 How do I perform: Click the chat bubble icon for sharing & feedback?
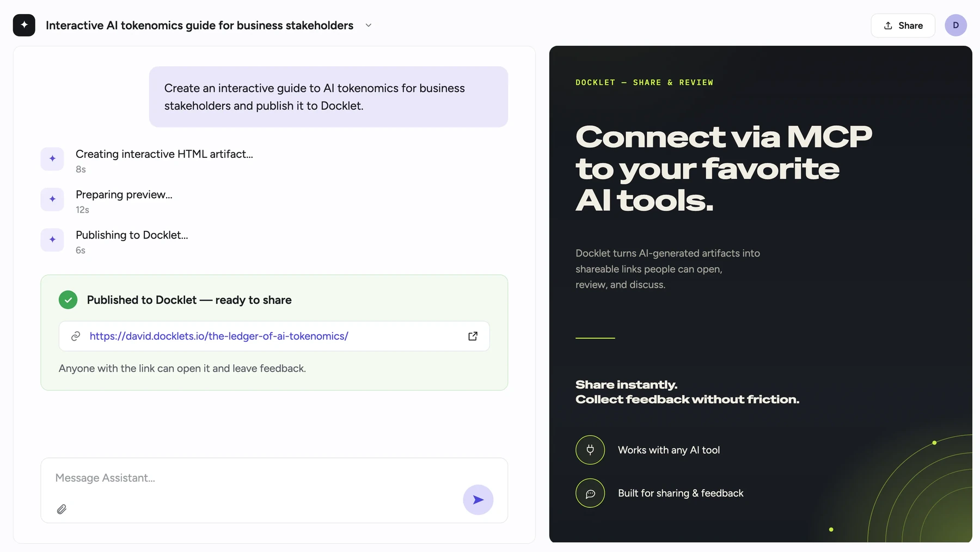pyautogui.click(x=590, y=493)
